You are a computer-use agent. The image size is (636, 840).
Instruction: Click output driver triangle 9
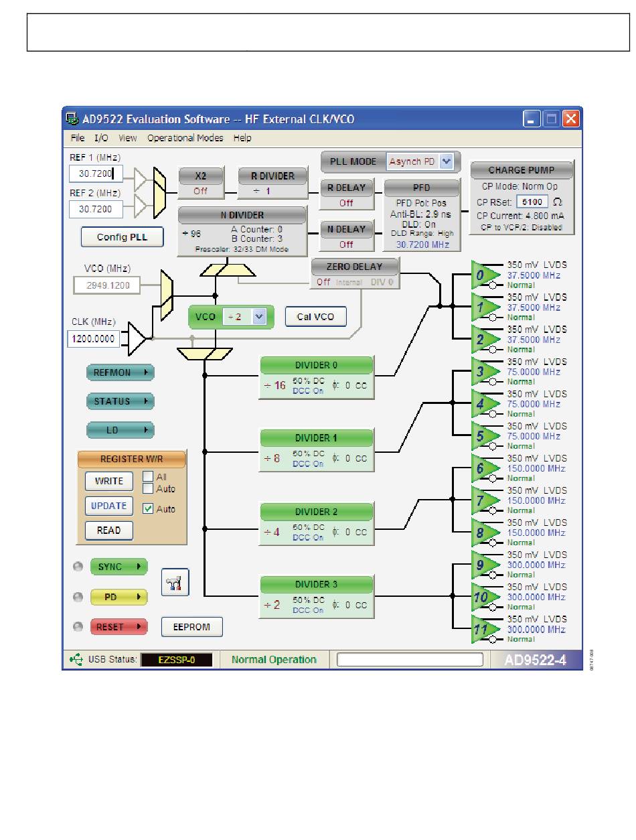coord(485,564)
